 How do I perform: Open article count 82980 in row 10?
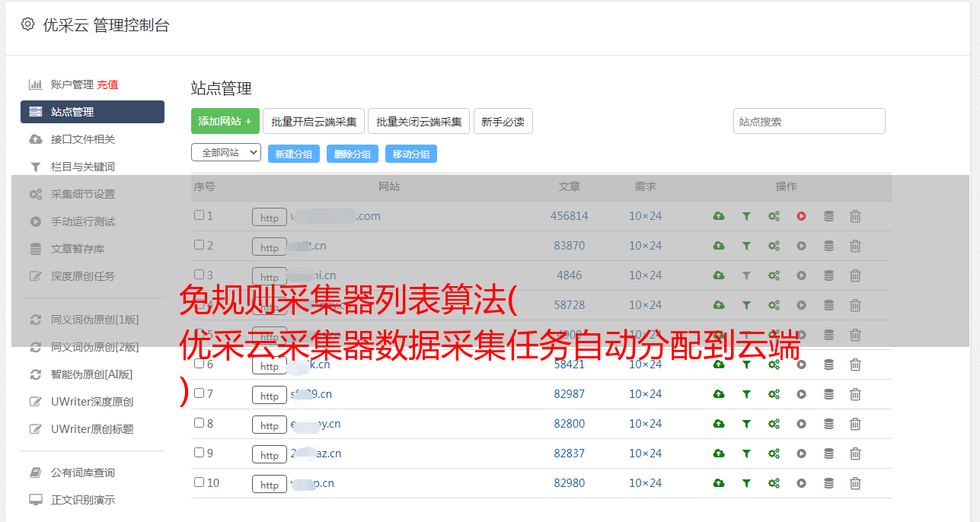pyautogui.click(x=570, y=483)
